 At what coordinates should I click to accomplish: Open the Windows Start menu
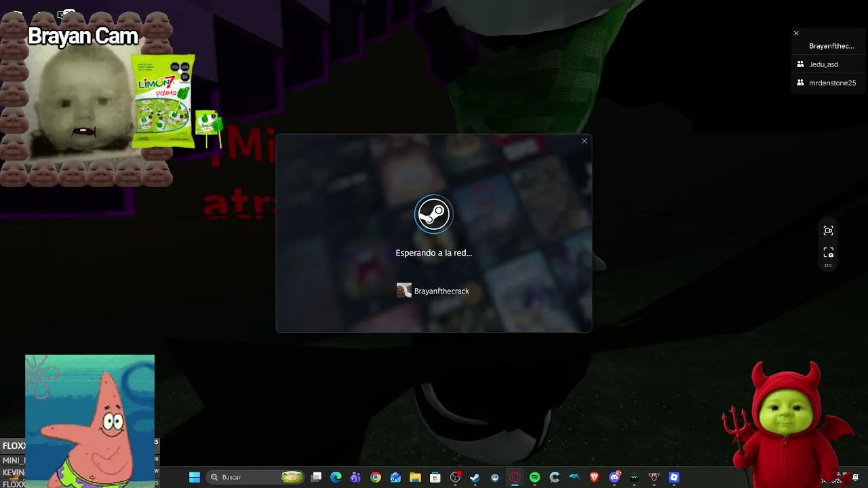coord(195,477)
